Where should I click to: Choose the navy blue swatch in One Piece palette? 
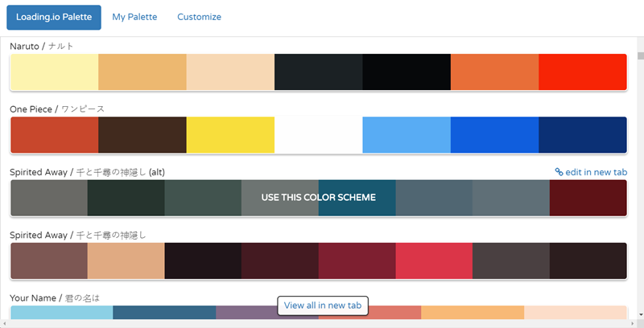coord(582,134)
